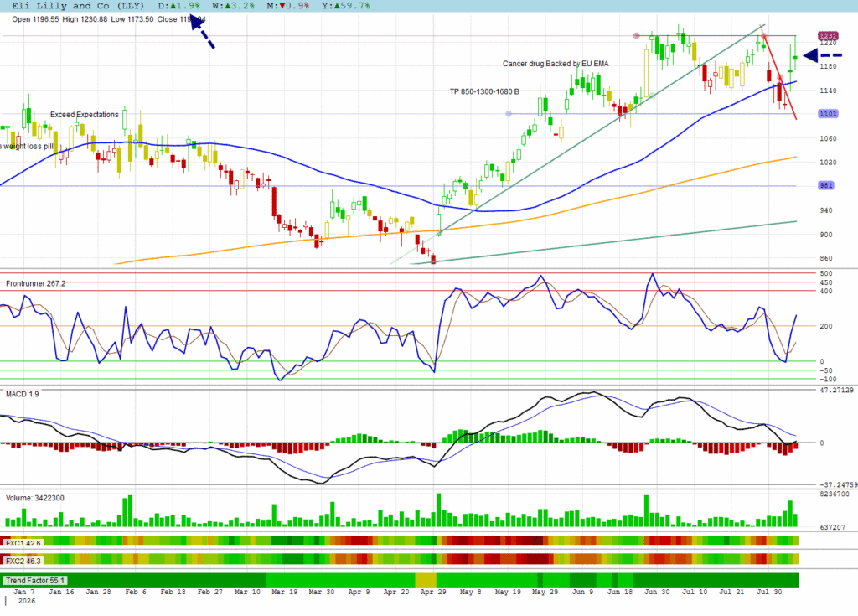This screenshot has width=858, height=616.
Task: Click the 2026 year label
Action: 26,601
